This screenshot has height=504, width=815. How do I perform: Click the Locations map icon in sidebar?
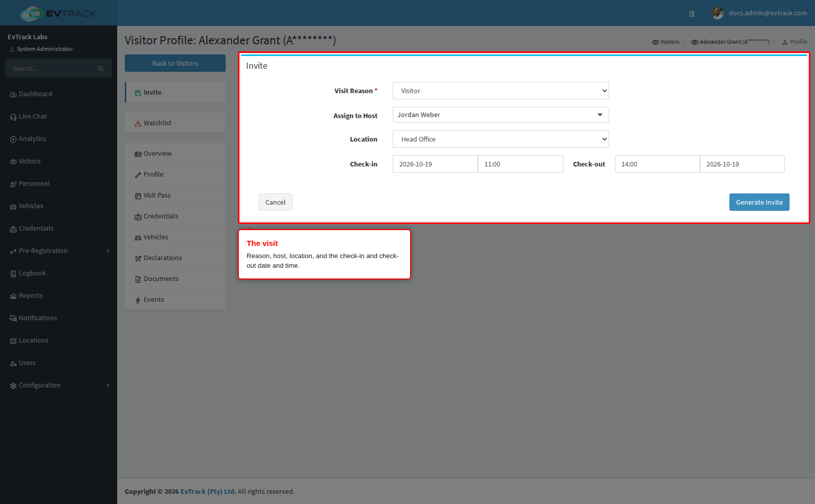[13, 341]
